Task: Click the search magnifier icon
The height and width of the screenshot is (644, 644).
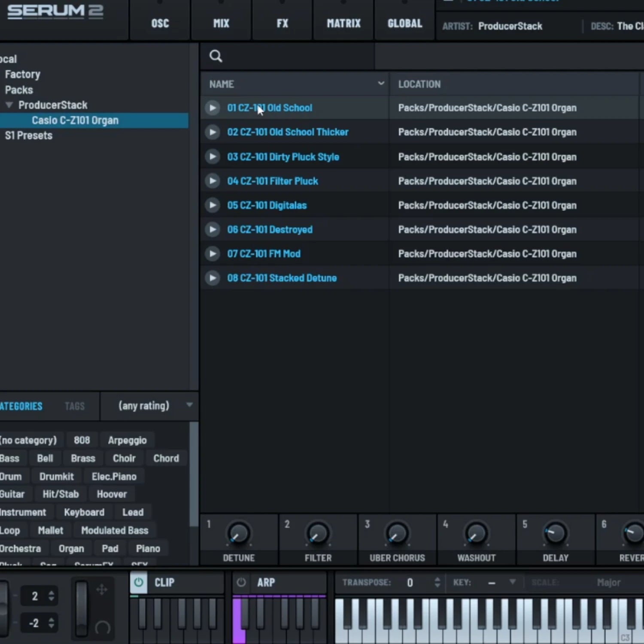Action: pyautogui.click(x=216, y=56)
